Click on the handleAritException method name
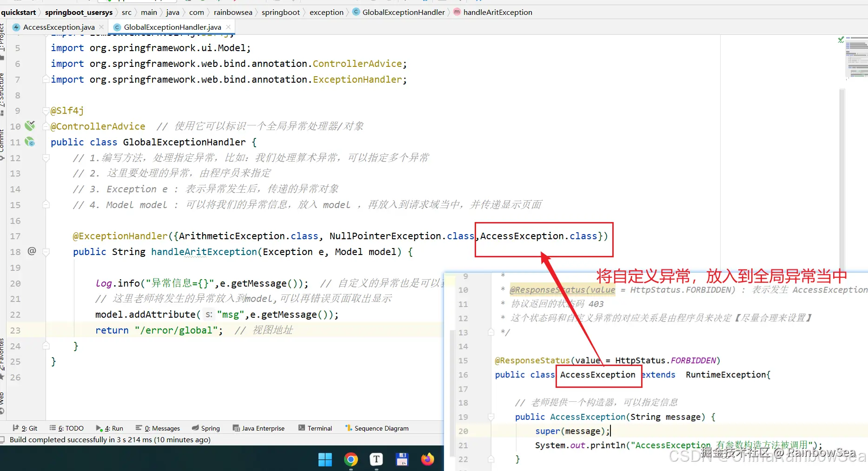 (204, 252)
